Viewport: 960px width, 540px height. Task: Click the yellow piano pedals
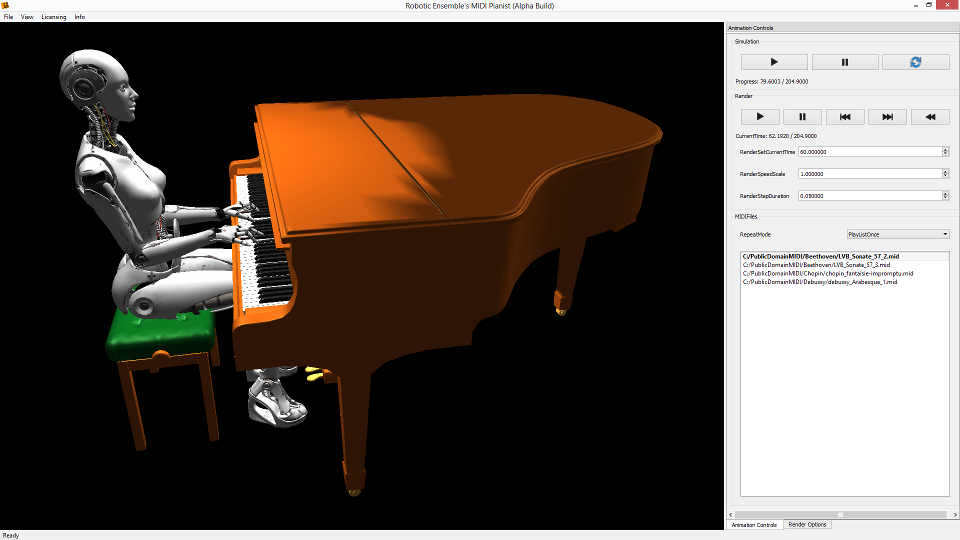click(x=313, y=373)
